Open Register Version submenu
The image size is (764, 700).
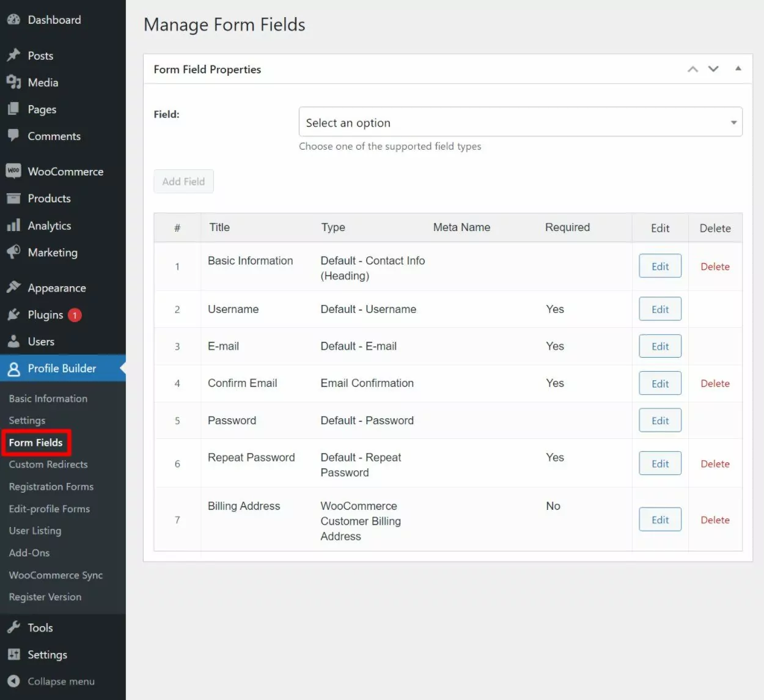tap(45, 597)
